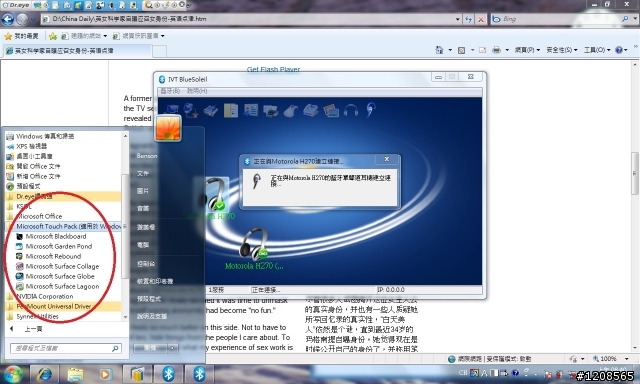
Task: Launch Microsoft Garden Pond
Action: 58,246
